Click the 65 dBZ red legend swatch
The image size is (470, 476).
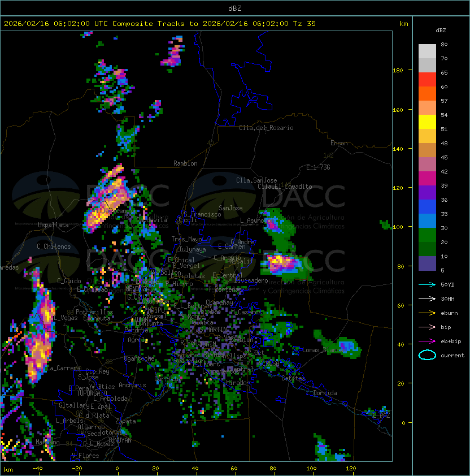pos(427,80)
